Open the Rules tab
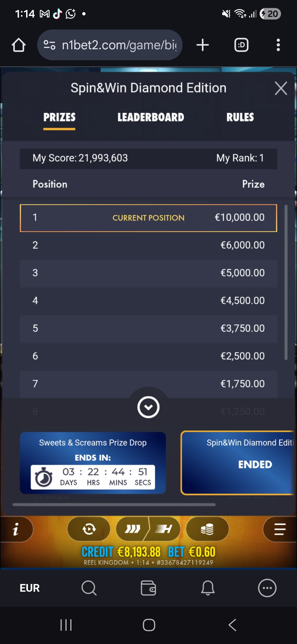Viewport: 297px width, 644px height. click(x=240, y=118)
